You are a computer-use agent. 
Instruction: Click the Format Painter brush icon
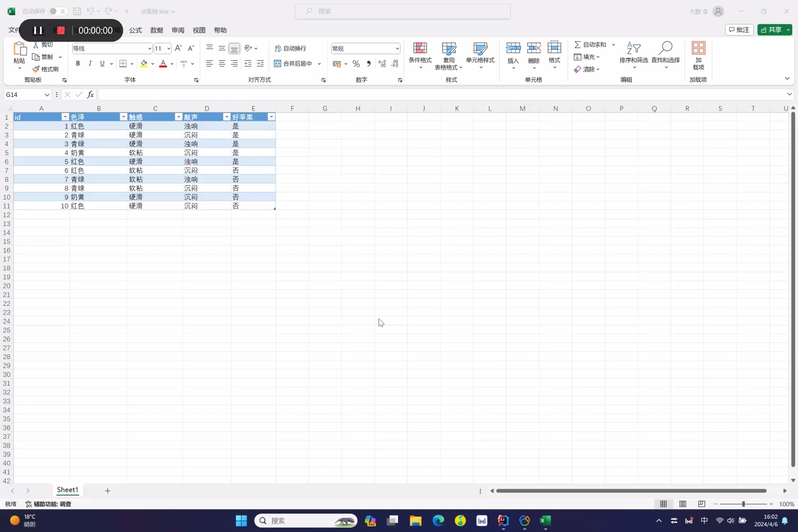[x=36, y=69]
